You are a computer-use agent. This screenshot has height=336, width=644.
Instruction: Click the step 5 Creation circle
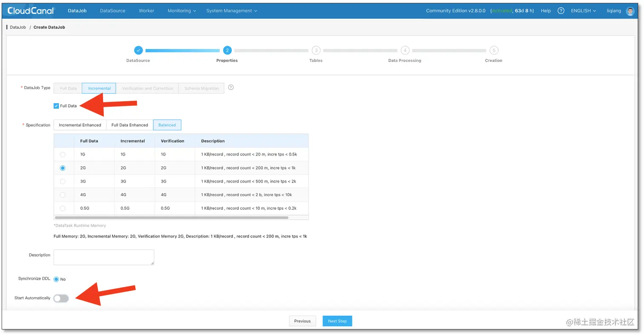click(x=494, y=50)
